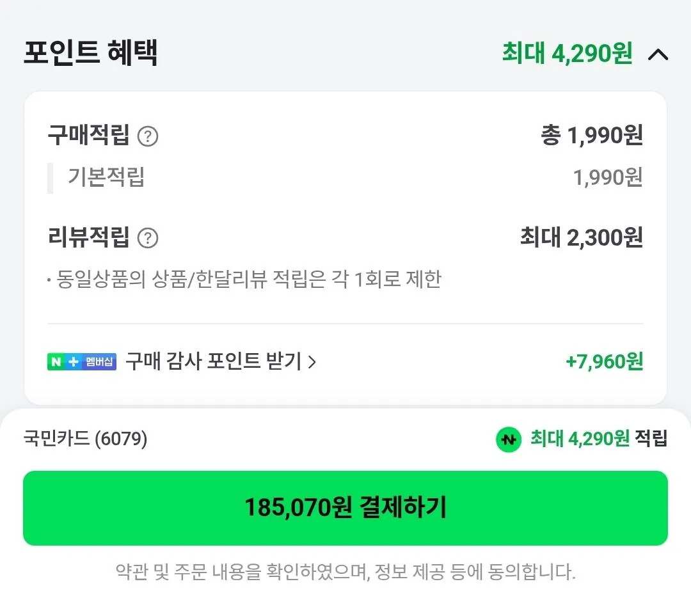
Task: Tap the green 최대 4,290원 header amount
Action: click(567, 54)
